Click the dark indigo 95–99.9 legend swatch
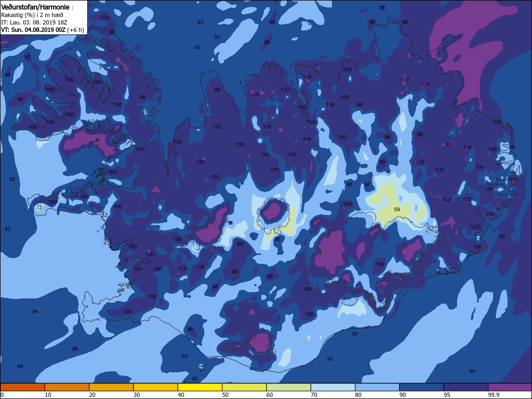The height and width of the screenshot is (399, 532). [466, 387]
